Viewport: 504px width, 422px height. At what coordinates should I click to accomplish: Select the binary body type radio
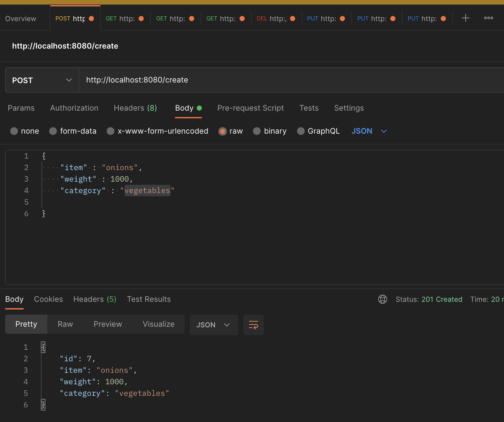pyautogui.click(x=257, y=131)
